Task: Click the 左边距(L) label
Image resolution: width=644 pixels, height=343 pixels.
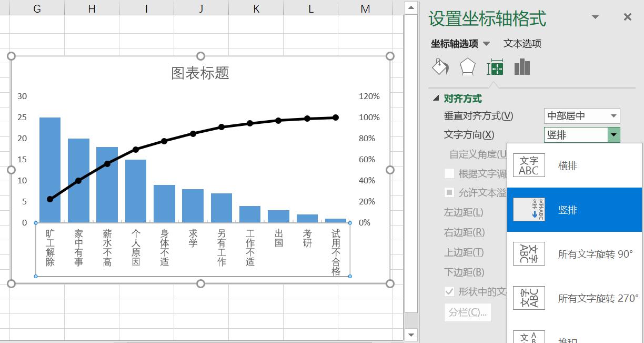Action: (x=464, y=212)
